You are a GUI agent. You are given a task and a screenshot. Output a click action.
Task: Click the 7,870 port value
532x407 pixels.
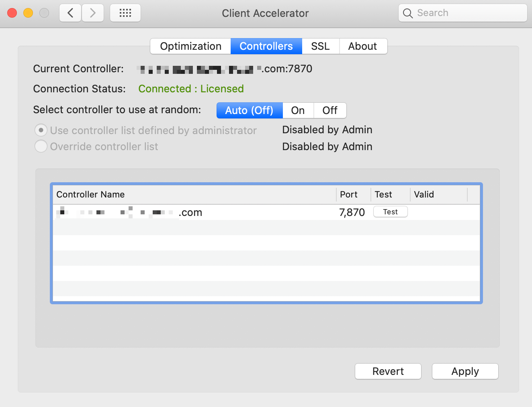[x=352, y=212]
